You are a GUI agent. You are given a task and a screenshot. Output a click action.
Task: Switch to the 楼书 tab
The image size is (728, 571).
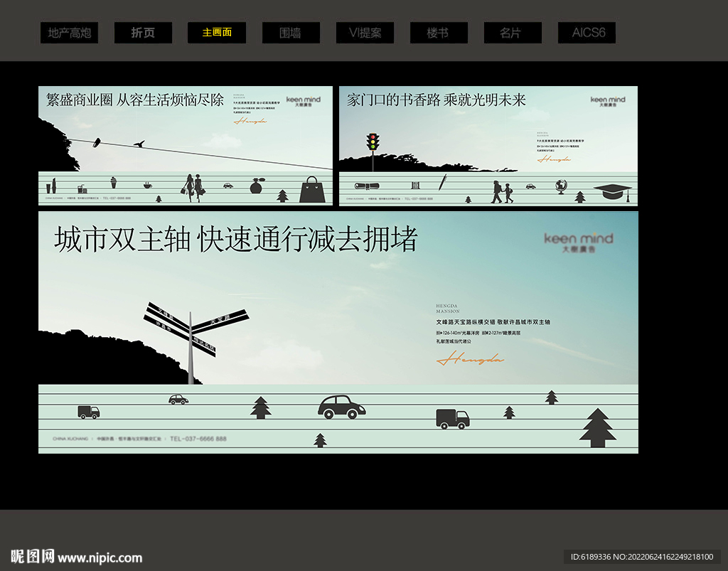coord(439,33)
